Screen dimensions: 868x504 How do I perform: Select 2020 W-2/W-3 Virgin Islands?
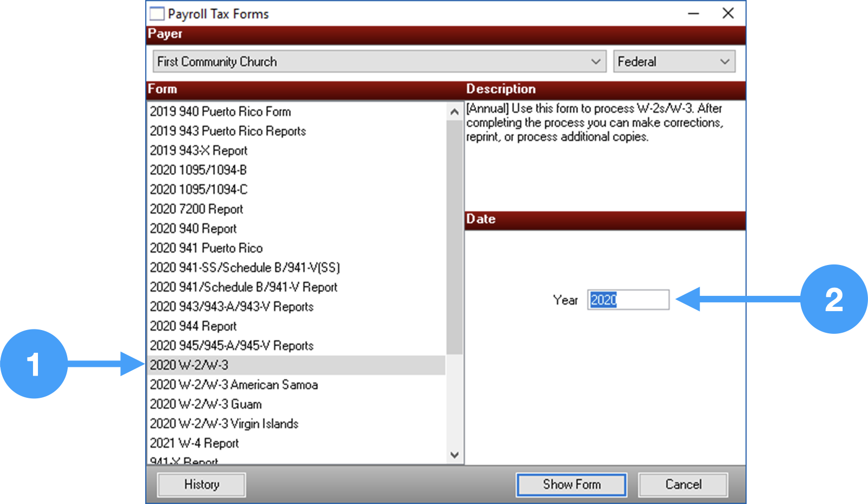tap(224, 424)
